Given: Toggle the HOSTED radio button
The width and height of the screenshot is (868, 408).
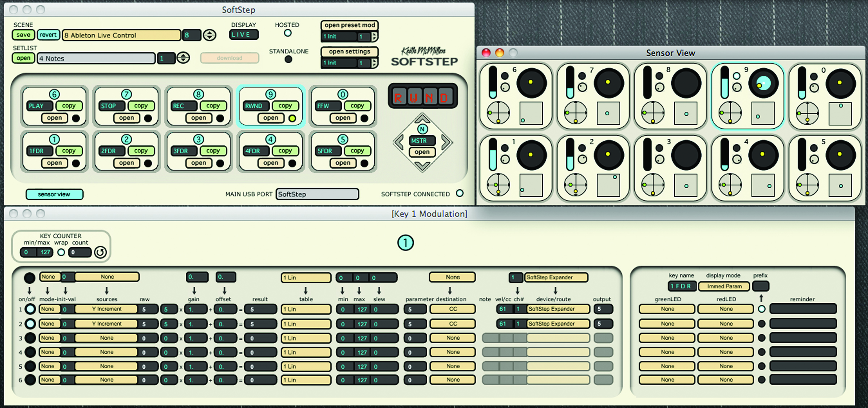Looking at the screenshot, I should click(288, 33).
